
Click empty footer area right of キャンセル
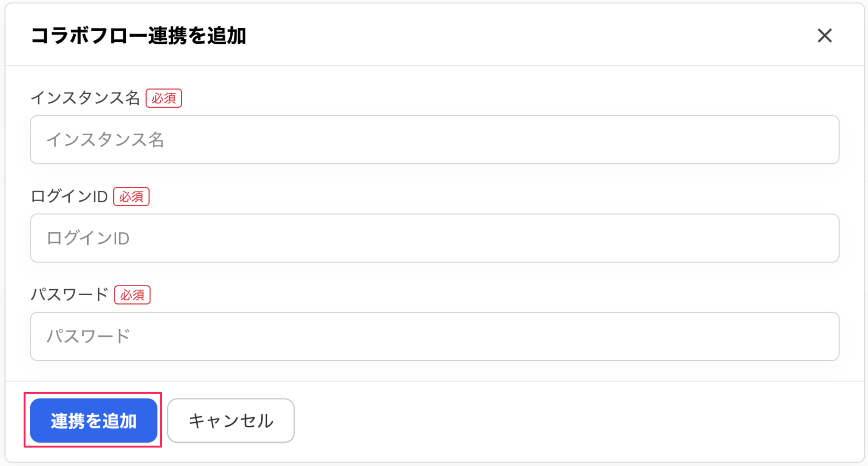pyautogui.click(x=559, y=421)
